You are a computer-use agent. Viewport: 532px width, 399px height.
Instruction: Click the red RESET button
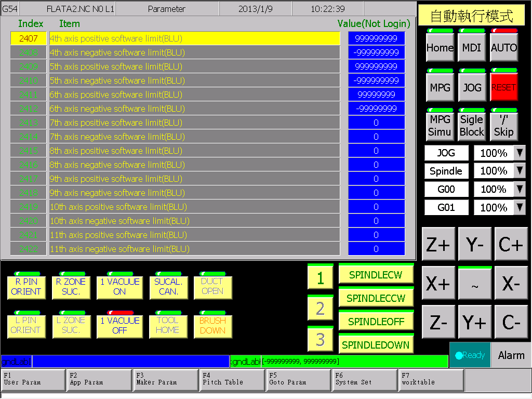[x=504, y=87]
